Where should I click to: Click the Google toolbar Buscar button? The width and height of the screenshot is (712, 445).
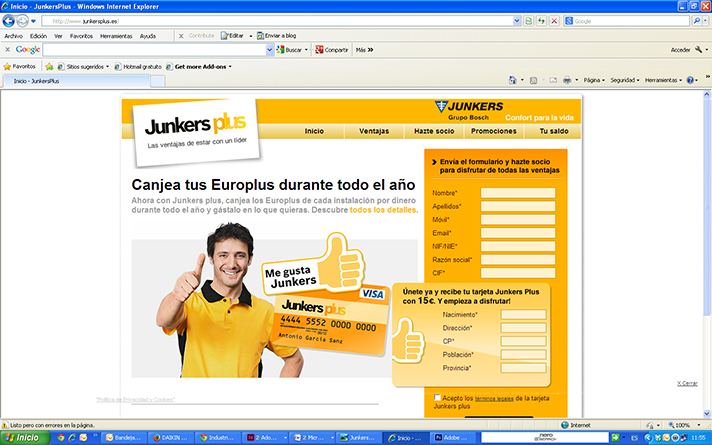pyautogui.click(x=289, y=50)
